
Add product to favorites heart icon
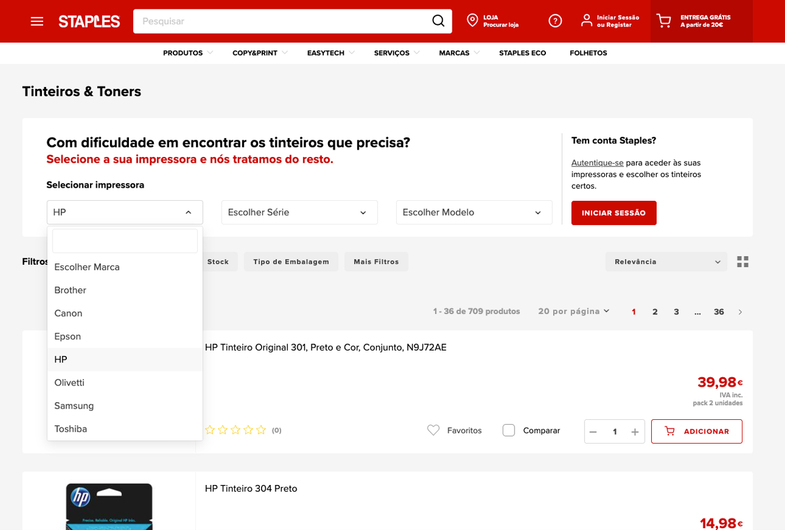tap(433, 431)
